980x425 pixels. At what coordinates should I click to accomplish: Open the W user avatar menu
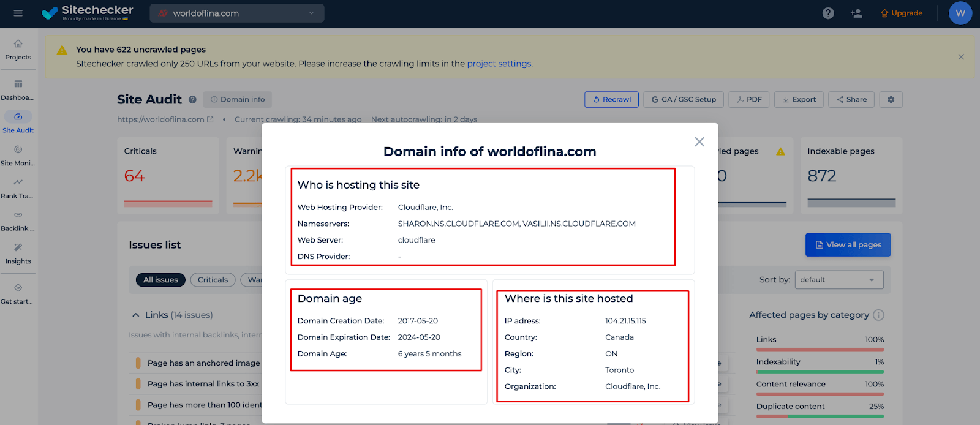960,13
